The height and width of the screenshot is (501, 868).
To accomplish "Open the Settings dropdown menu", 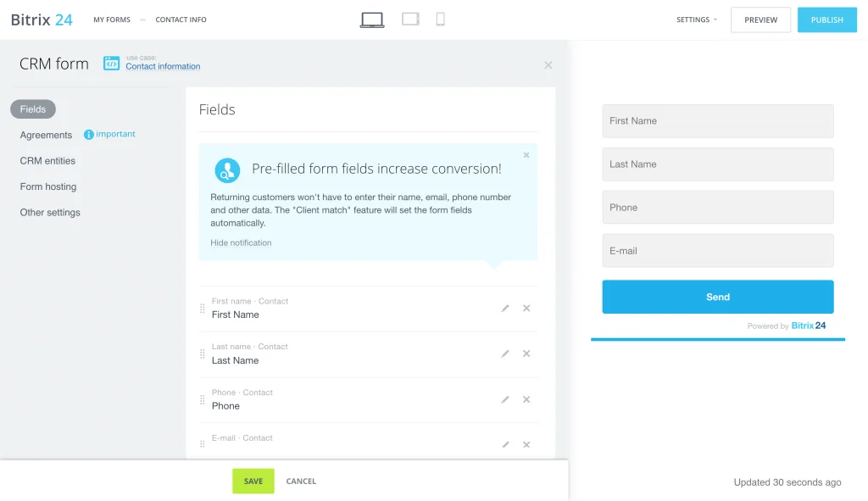I will 696,19.
